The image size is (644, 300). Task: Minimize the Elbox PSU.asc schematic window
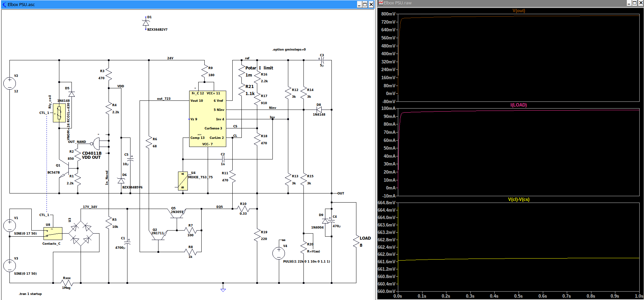359,4
